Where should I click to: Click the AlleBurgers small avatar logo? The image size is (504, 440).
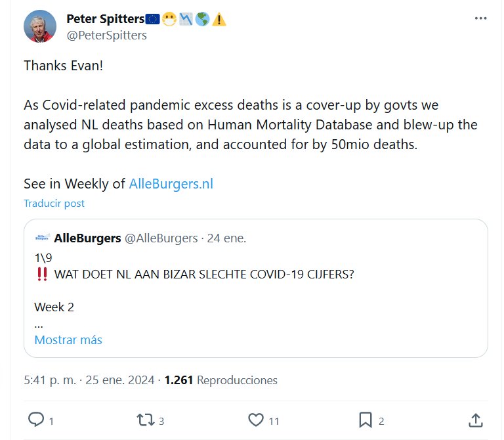42,238
